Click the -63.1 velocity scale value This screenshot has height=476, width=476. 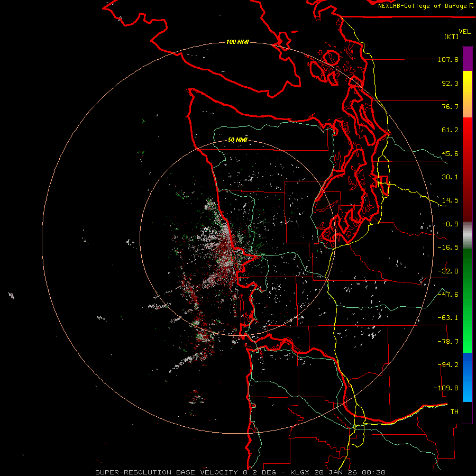448,318
